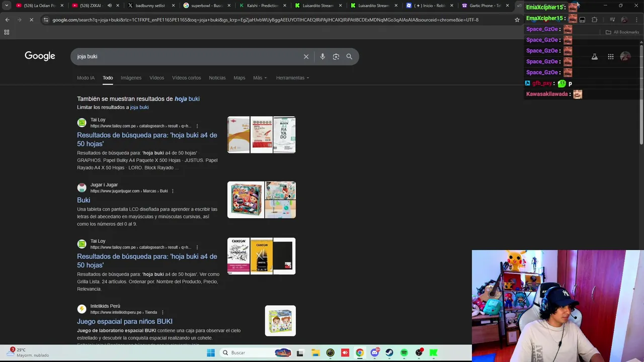Select Maps results tab
Screen dimensions: 644x362
point(239,78)
